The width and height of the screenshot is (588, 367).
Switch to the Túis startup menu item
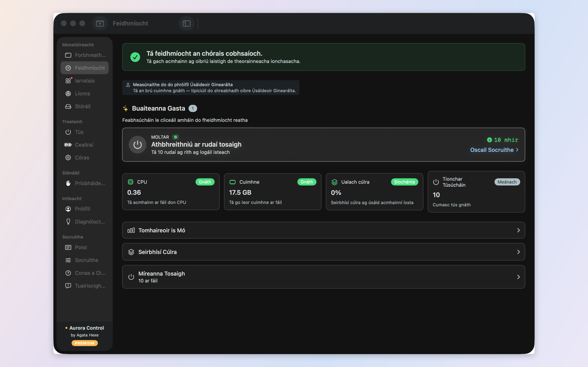[x=85, y=132]
